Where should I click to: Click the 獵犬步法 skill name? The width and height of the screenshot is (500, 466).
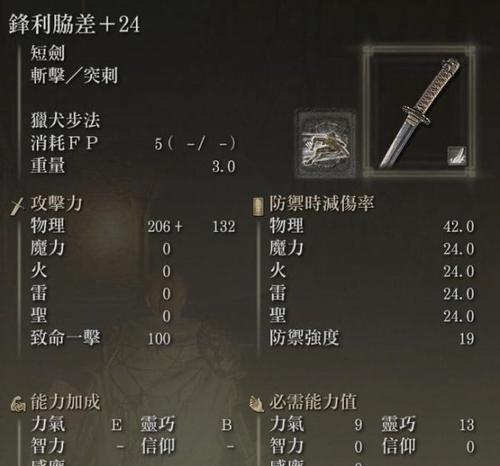(65, 120)
